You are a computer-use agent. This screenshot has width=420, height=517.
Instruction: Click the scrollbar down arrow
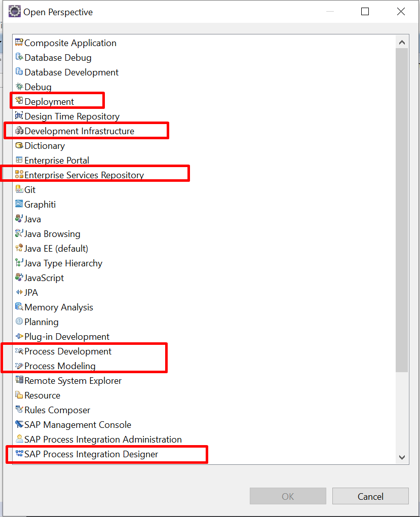pos(402,457)
